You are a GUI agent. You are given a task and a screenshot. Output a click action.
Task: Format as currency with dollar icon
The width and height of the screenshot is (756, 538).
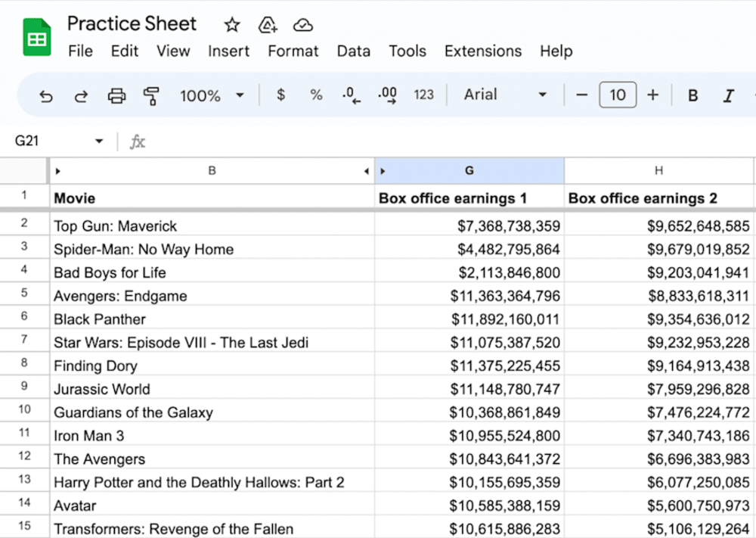280,95
